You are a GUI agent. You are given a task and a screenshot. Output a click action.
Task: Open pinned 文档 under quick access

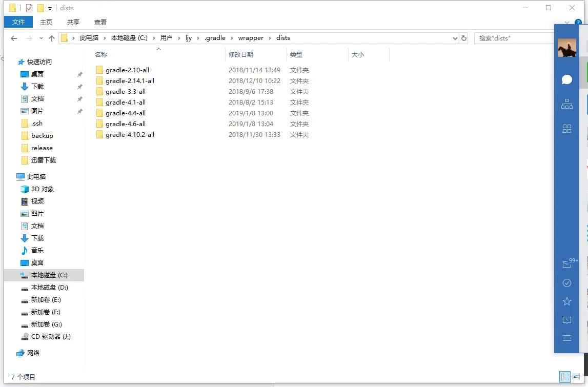37,99
